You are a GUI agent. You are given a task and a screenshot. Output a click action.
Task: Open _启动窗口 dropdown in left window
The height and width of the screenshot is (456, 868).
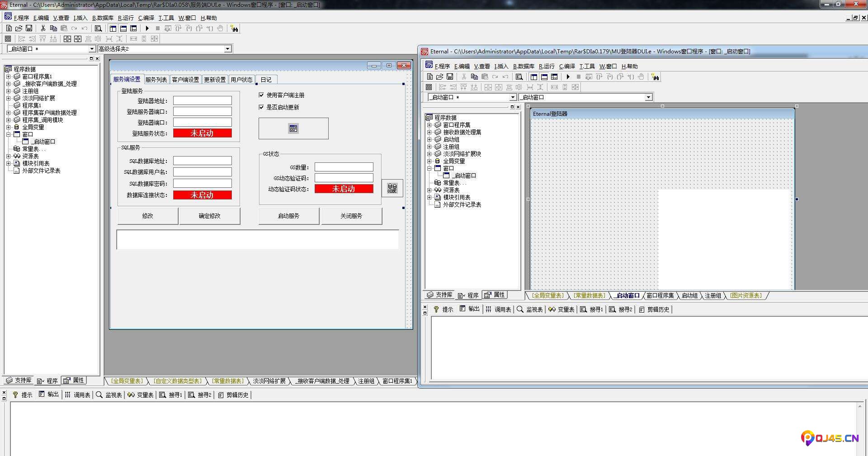tap(92, 49)
